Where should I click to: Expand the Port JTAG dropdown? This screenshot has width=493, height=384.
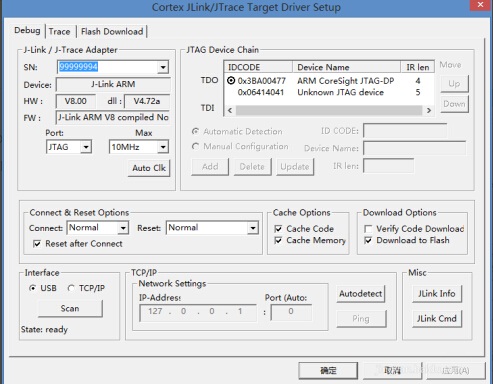click(x=86, y=147)
